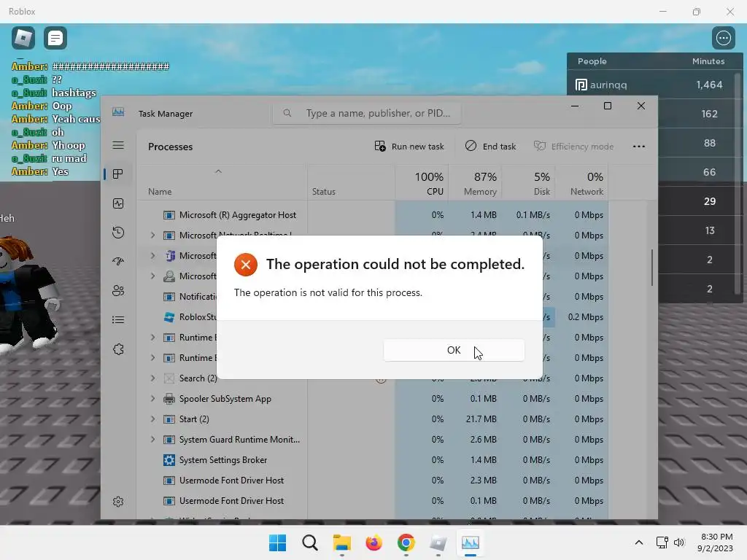Viewport: 747px width, 560px height.
Task: Sort processes by Memory column
Action: (475, 183)
